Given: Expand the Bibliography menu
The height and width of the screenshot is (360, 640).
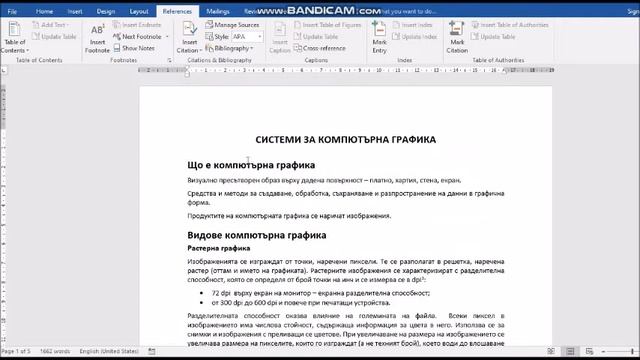Looking at the screenshot, I should coord(229,48).
